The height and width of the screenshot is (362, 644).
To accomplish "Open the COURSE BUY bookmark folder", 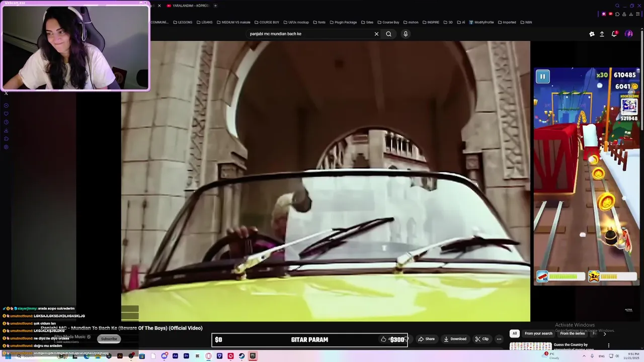I will (267, 22).
